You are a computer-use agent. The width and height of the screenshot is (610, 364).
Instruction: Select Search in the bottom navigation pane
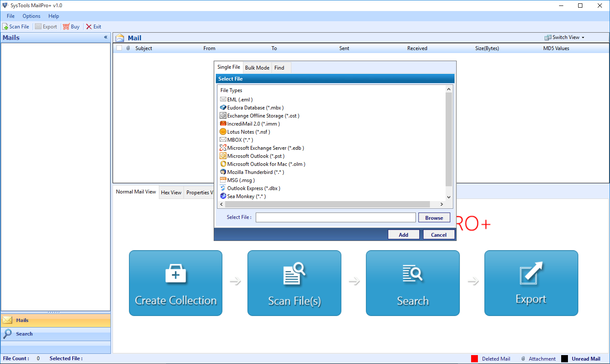56,334
